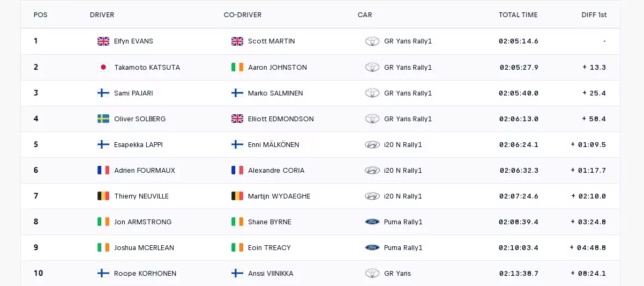Click Takamoto Katsuta's total time 02:05:27.9
The image size is (644, 286).
(x=519, y=67)
